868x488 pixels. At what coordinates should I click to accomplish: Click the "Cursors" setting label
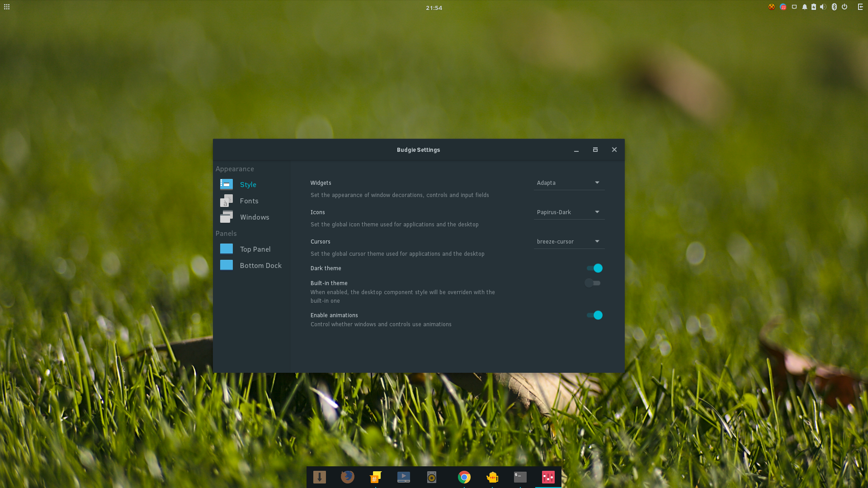321,241
